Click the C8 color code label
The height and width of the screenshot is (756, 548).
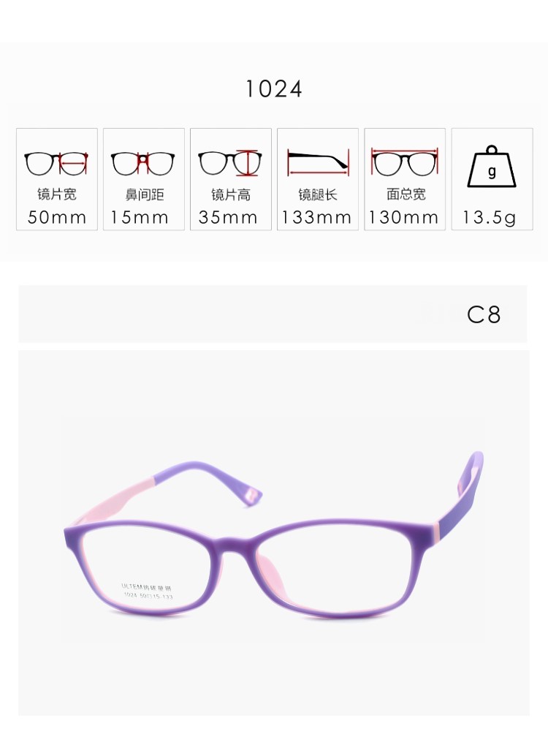point(484,315)
